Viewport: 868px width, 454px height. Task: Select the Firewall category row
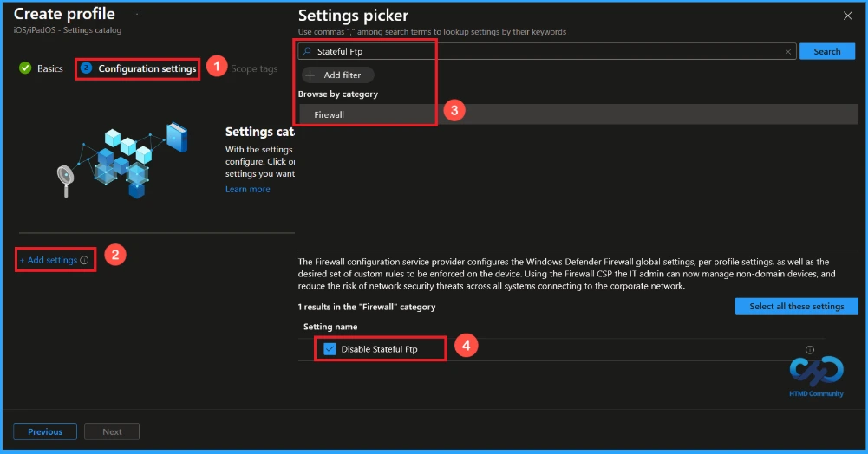point(578,114)
